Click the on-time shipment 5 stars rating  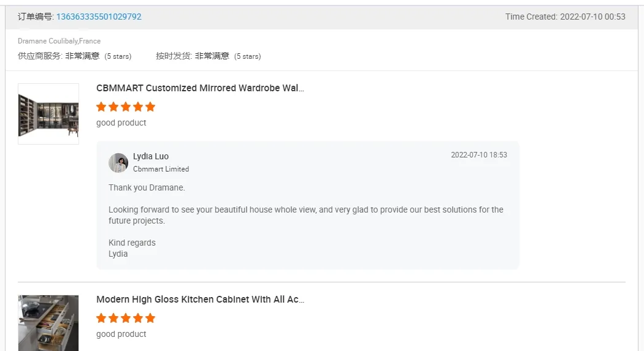[x=247, y=56]
